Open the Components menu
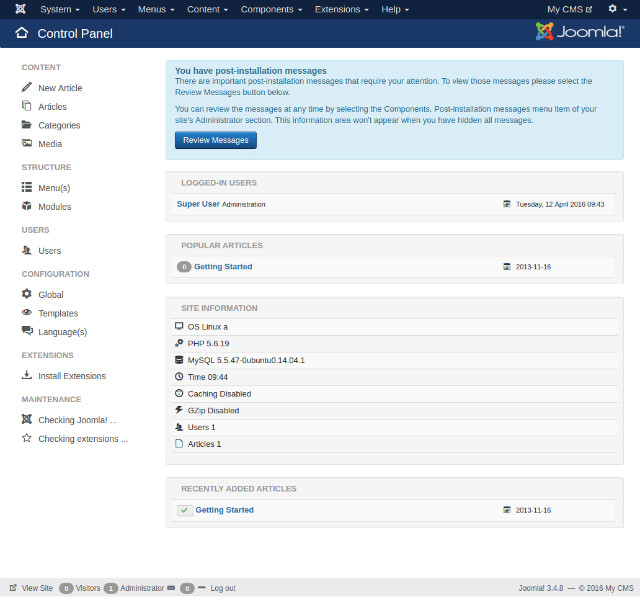 (271, 9)
